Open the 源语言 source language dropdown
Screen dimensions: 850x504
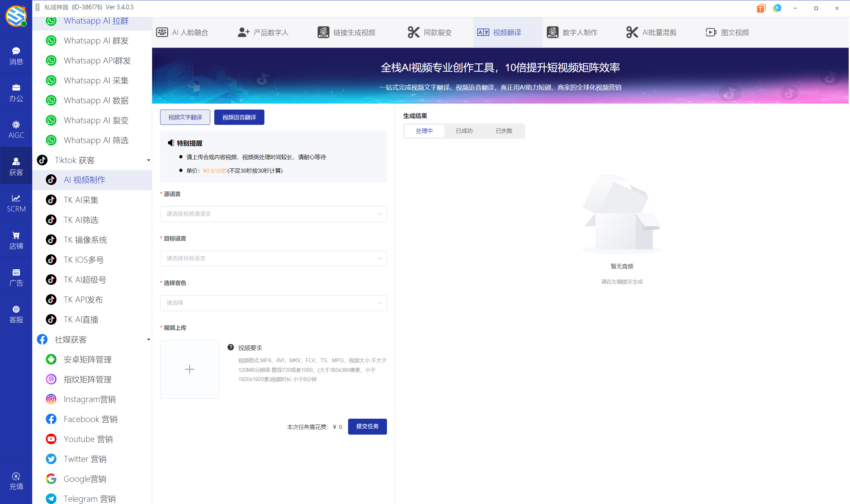(273, 214)
